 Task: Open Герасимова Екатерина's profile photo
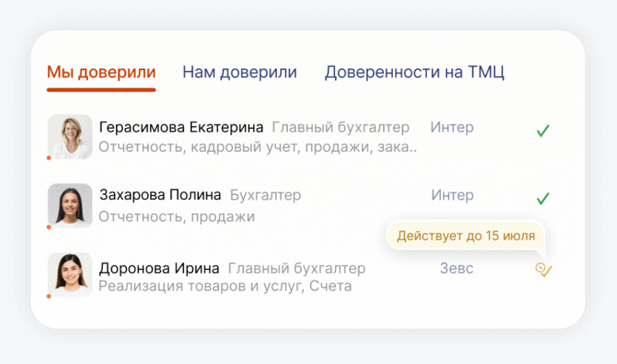[x=70, y=136]
